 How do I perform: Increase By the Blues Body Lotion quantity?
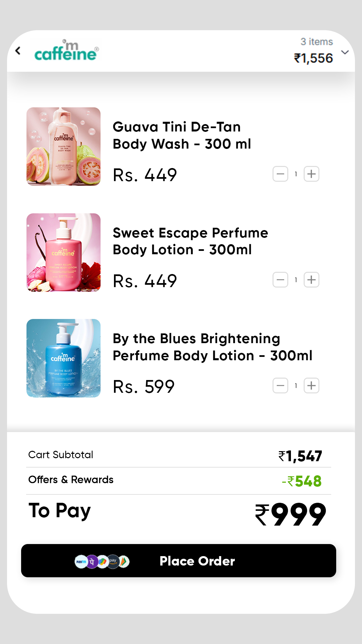pos(311,386)
